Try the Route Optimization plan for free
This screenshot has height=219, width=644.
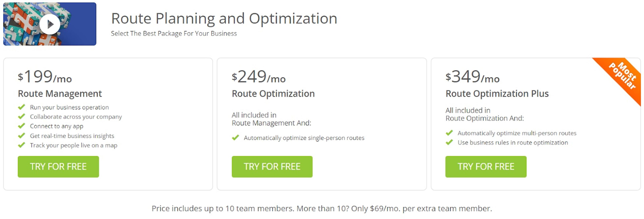[x=272, y=167]
